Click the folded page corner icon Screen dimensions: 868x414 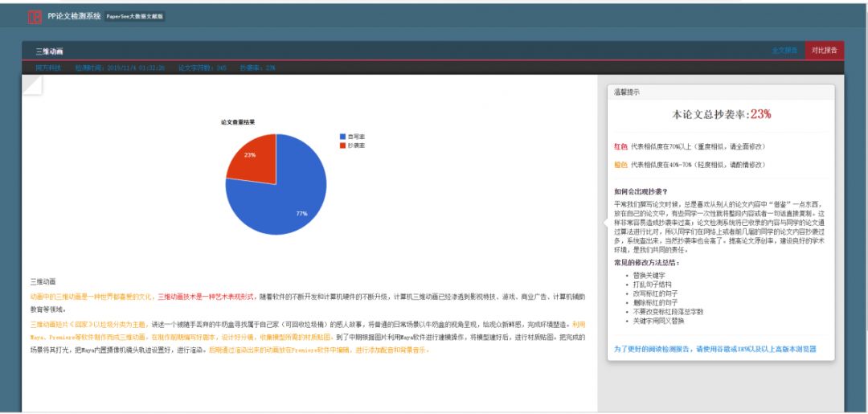click(32, 85)
